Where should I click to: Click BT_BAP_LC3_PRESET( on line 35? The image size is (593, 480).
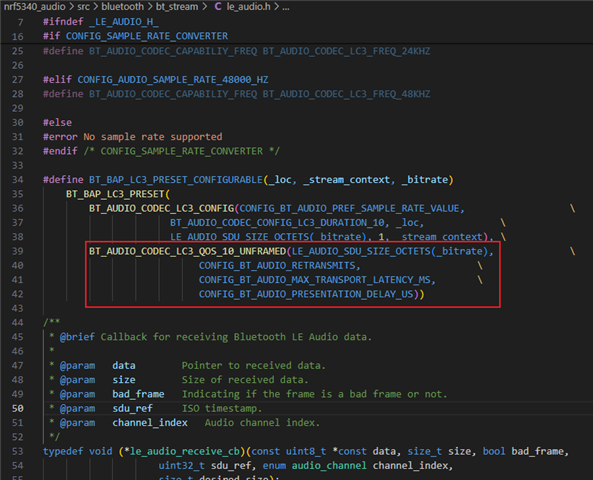point(118,194)
